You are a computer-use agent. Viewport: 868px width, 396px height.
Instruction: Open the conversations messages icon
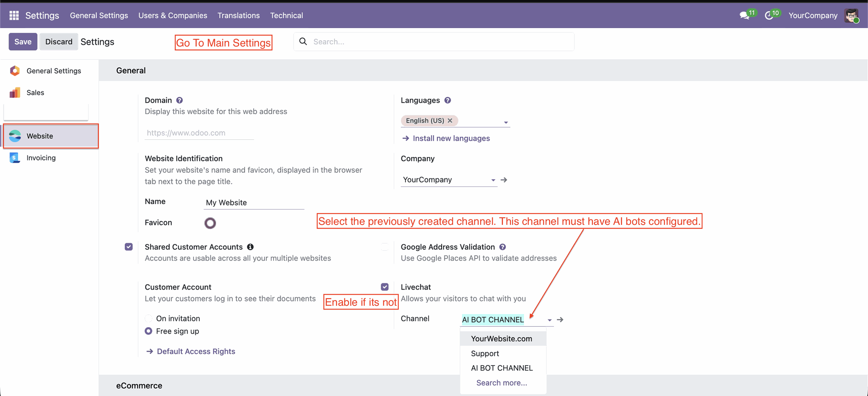click(x=744, y=16)
